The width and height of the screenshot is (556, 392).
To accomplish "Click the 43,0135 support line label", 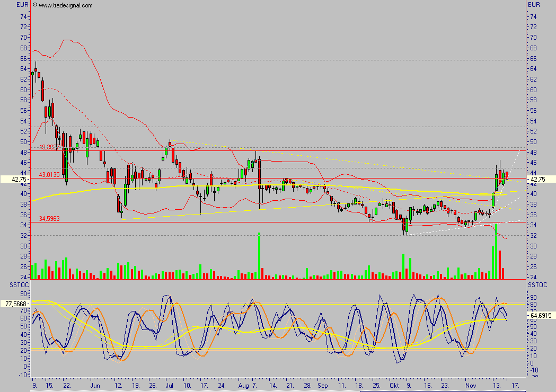I will (x=48, y=174).
